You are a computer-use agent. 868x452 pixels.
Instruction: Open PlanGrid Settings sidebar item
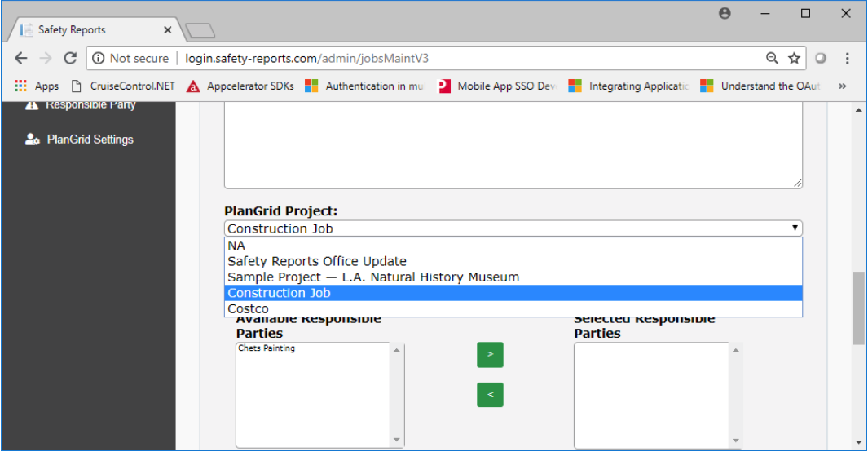pos(79,140)
